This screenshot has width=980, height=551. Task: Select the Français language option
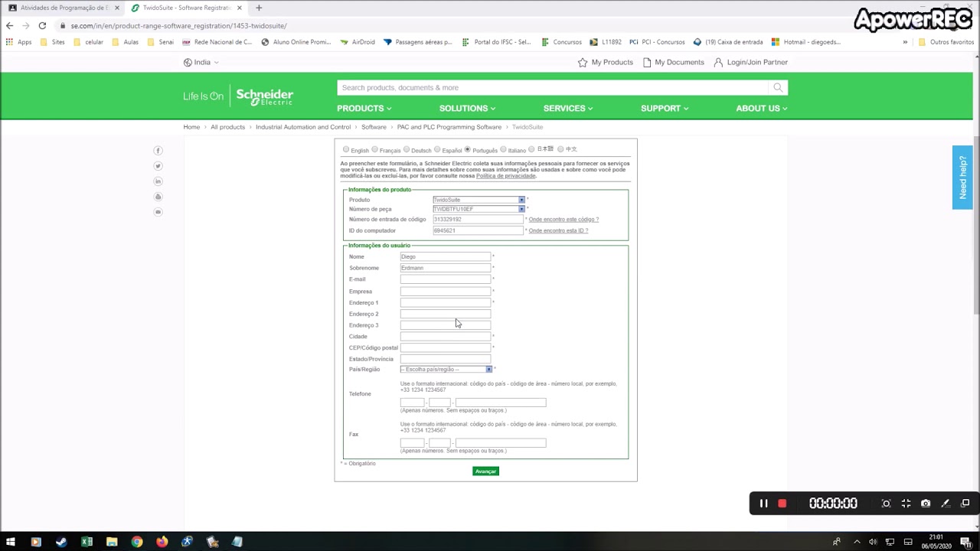pos(374,150)
